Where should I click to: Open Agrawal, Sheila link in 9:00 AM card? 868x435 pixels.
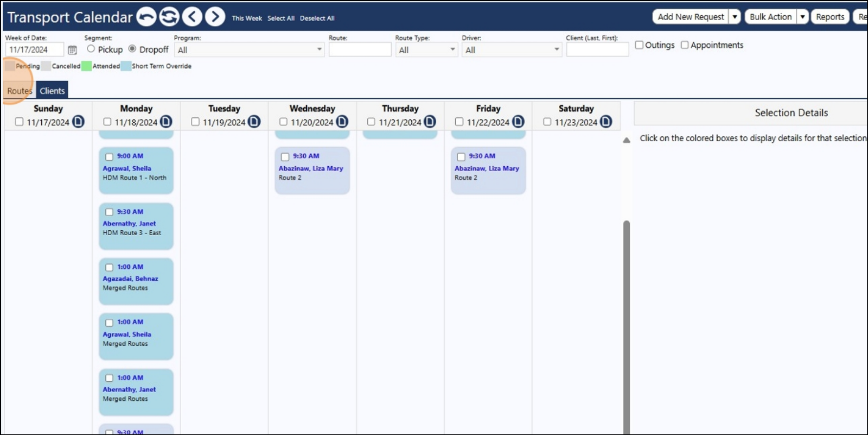tap(127, 168)
